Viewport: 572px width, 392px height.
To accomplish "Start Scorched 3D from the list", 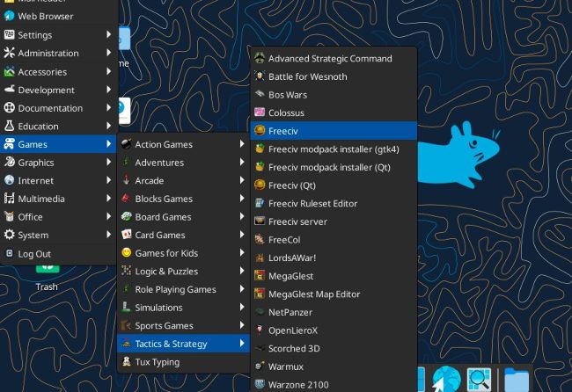I will [x=334, y=348].
